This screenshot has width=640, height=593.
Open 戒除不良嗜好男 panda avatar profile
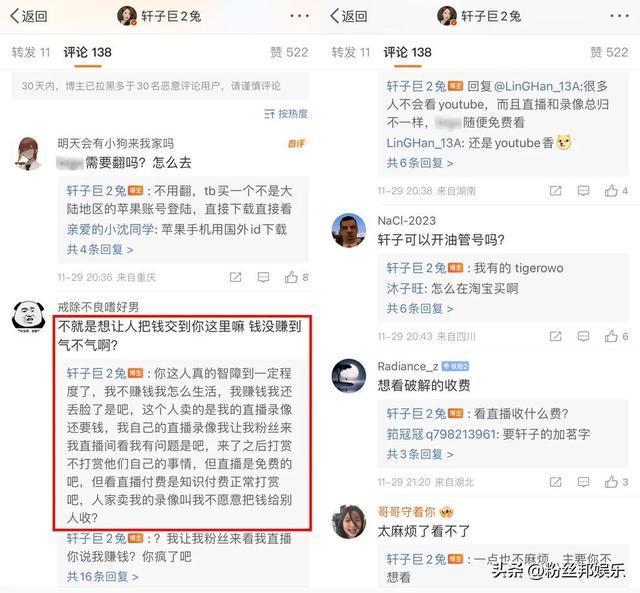[x=28, y=317]
